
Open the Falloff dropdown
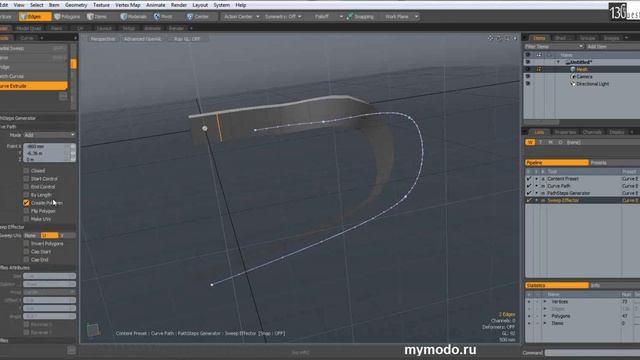328,17
